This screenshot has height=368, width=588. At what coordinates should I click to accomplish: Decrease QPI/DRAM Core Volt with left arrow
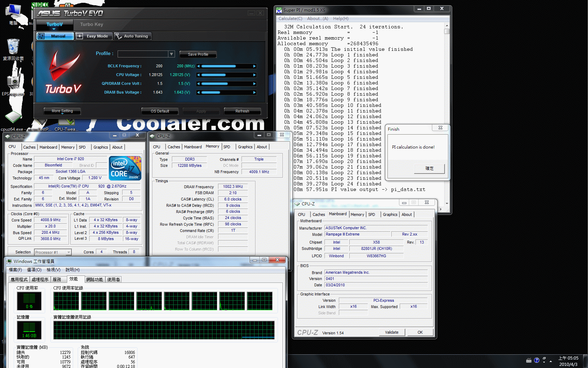pos(198,84)
